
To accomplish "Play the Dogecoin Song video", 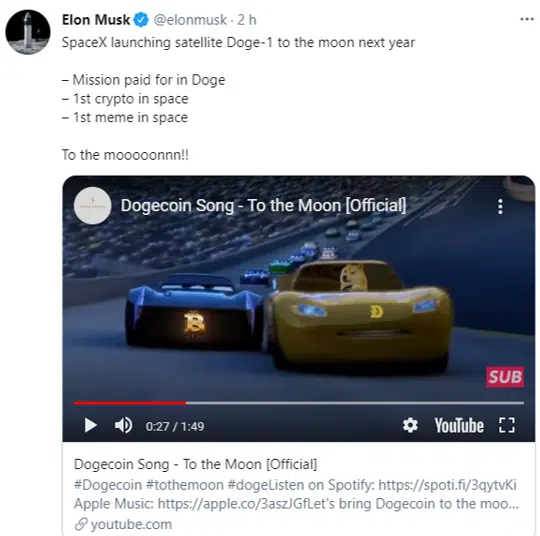I will pos(91,425).
